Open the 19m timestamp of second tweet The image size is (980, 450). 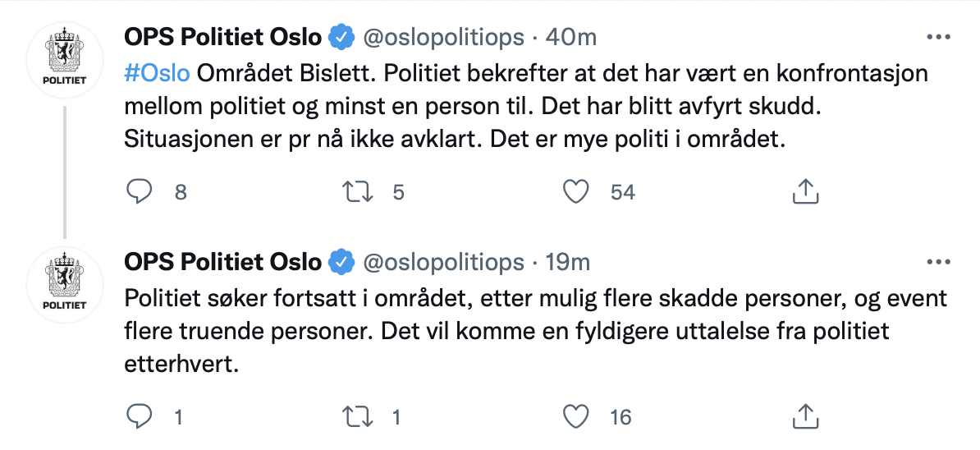pyautogui.click(x=567, y=263)
